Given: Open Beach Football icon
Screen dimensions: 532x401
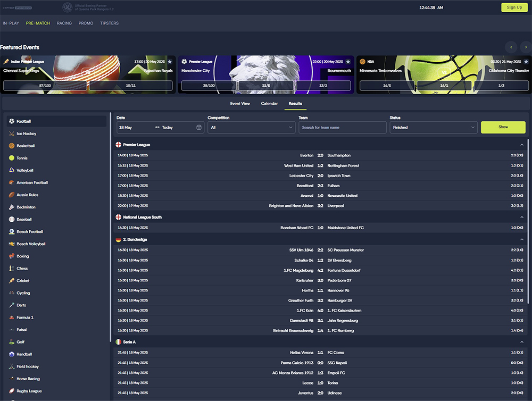Looking at the screenshot, I should (12, 231).
